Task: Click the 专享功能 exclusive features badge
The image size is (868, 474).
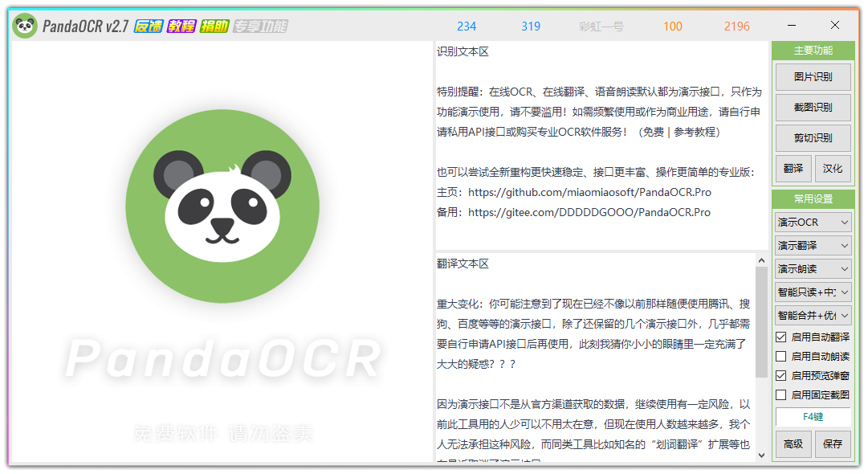Action: pos(259,27)
